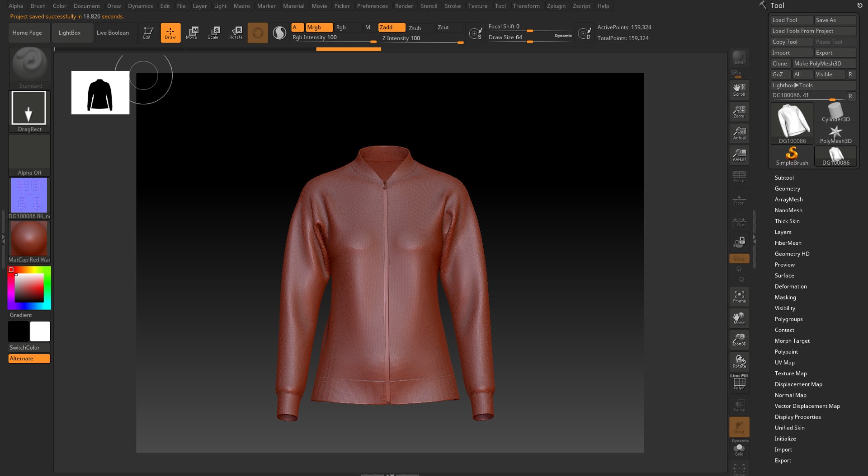Viewport: 868px width, 476px height.
Task: Select the white secondary color swatch
Action: (40, 332)
